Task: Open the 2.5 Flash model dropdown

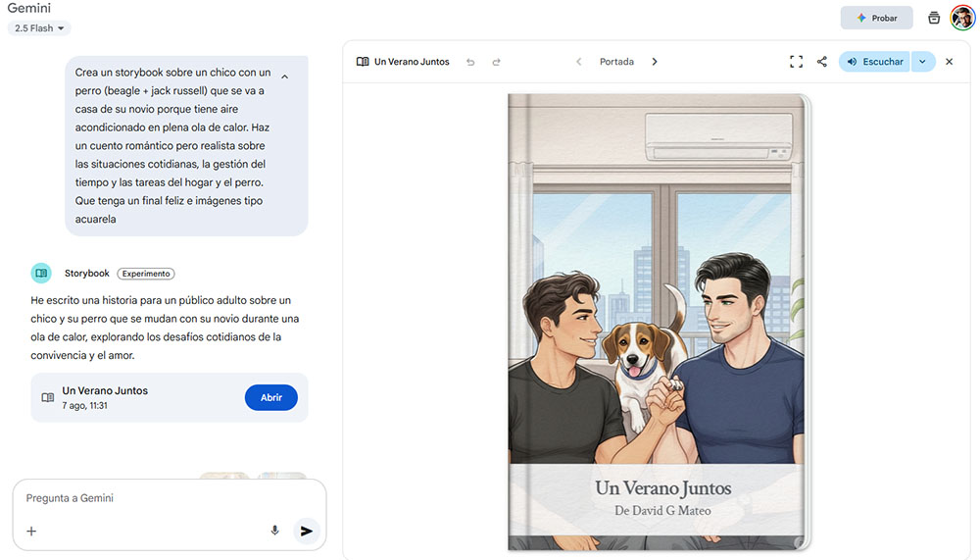Action: click(39, 28)
